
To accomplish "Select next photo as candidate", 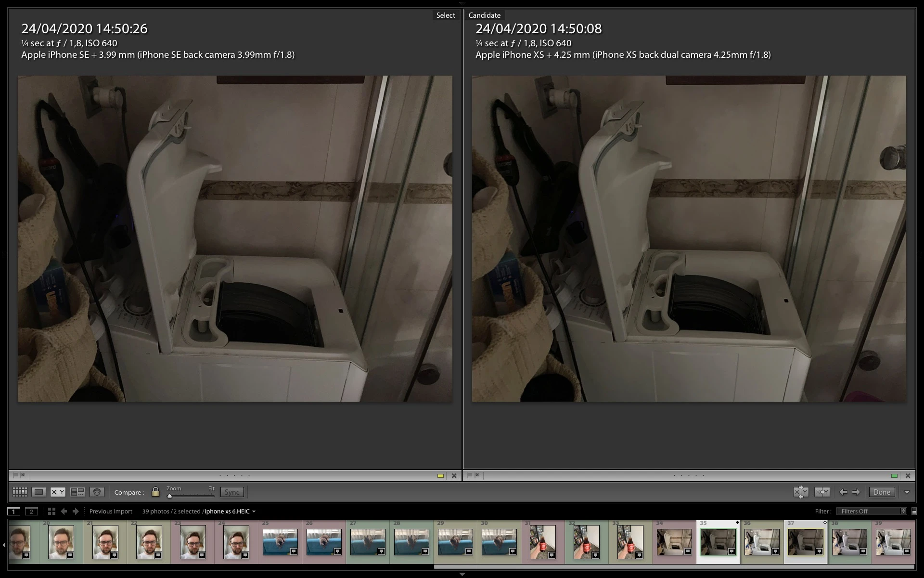I will pyautogui.click(x=856, y=492).
